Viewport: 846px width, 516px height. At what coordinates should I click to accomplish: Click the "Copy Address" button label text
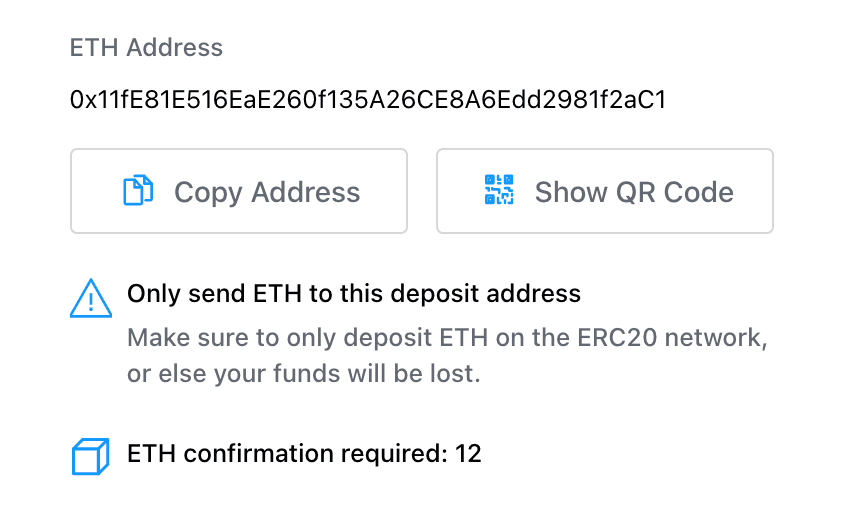(267, 192)
